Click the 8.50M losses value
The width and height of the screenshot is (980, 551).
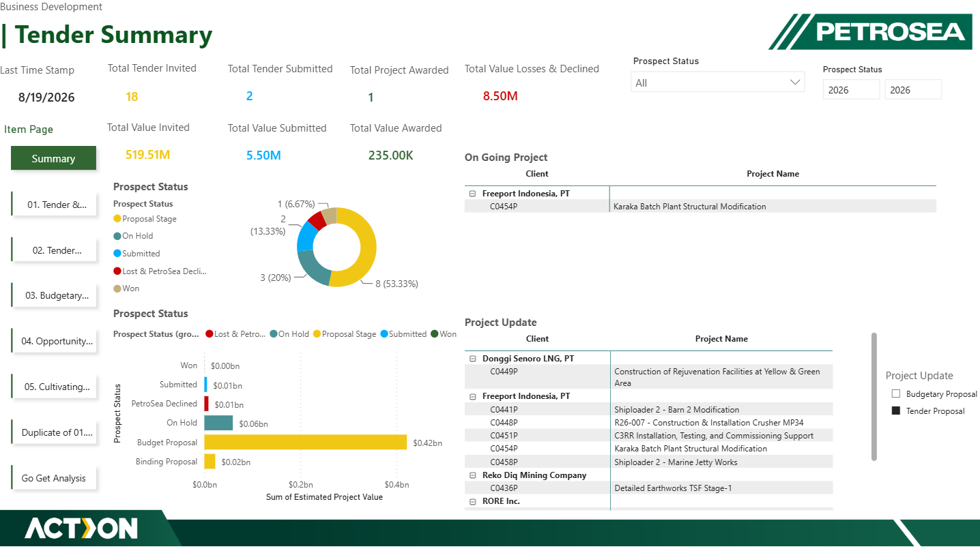coord(500,96)
